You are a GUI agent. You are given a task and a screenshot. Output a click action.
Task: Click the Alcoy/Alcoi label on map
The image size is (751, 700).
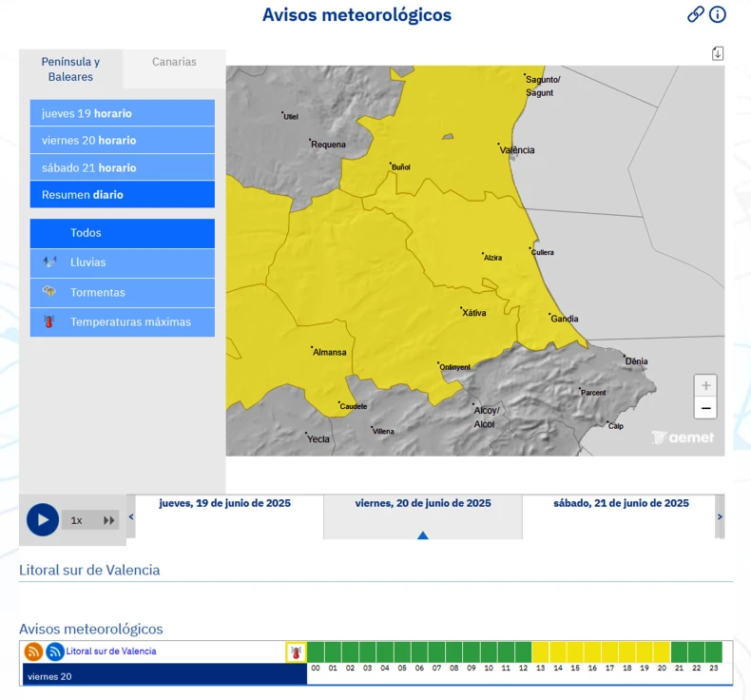(x=486, y=418)
